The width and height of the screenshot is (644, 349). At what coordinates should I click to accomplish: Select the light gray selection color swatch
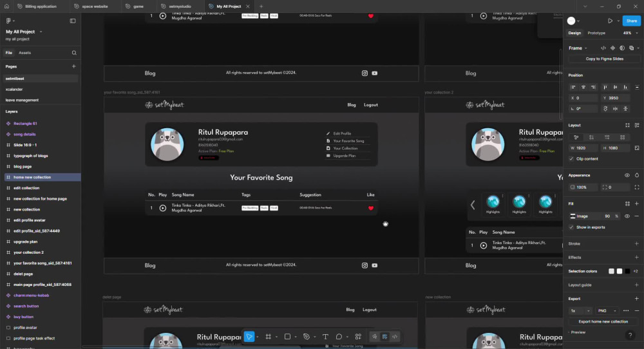point(611,271)
